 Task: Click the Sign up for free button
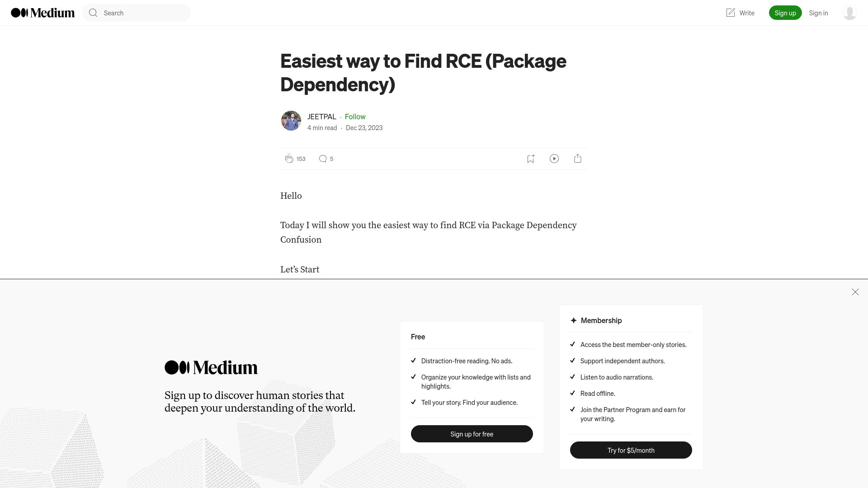click(472, 433)
